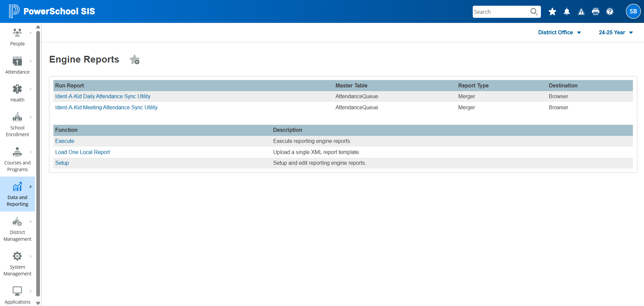Click Browser in Daily Attendance row
The width and height of the screenshot is (644, 306).
tap(558, 97)
